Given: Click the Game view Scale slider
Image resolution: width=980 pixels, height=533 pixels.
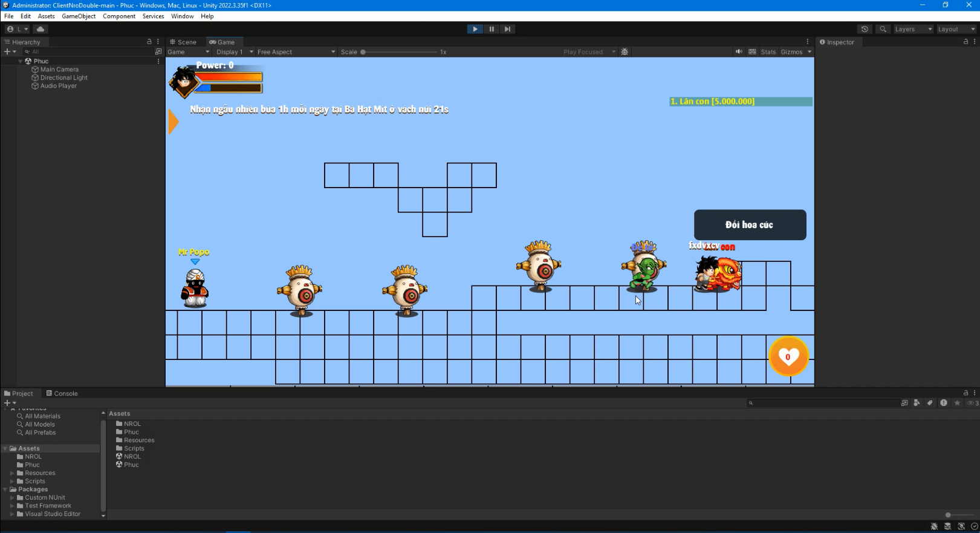Looking at the screenshot, I should pos(399,52).
